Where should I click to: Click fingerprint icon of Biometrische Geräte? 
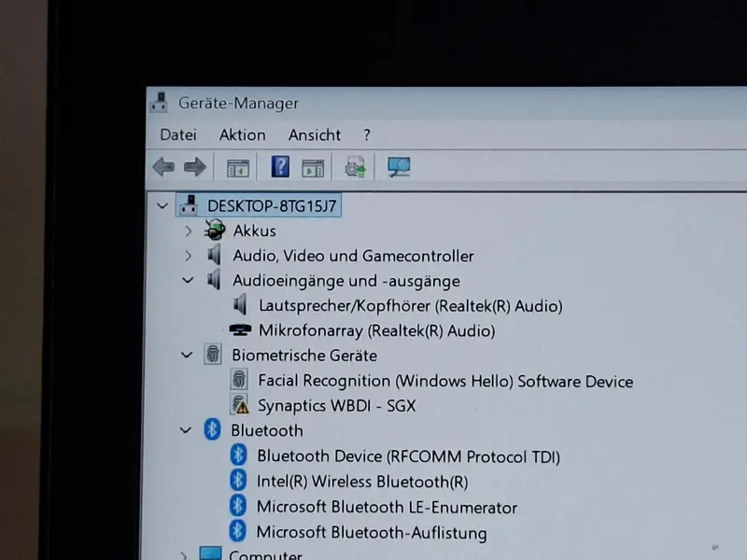click(x=213, y=355)
